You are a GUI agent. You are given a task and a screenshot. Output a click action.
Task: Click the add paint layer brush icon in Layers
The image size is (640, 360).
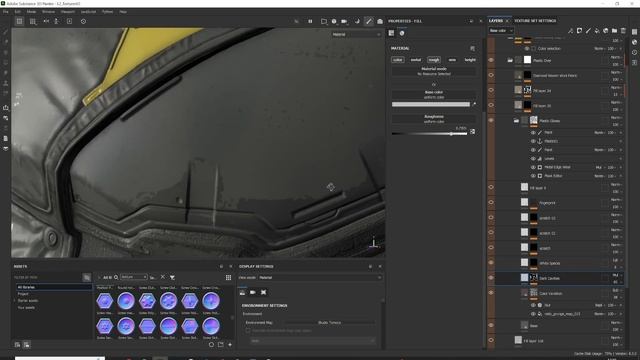(x=588, y=31)
